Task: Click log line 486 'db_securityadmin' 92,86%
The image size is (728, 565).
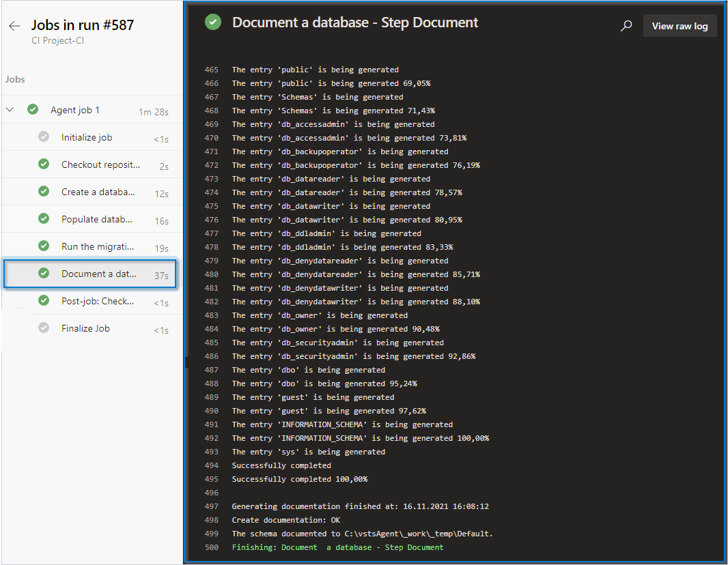Action: (354, 357)
